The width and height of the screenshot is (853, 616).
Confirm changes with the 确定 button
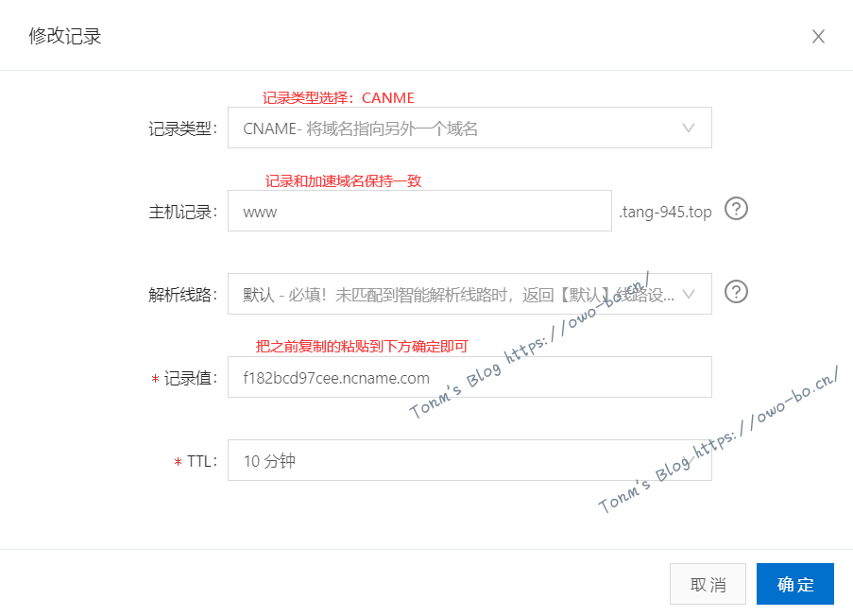pyautogui.click(x=795, y=585)
